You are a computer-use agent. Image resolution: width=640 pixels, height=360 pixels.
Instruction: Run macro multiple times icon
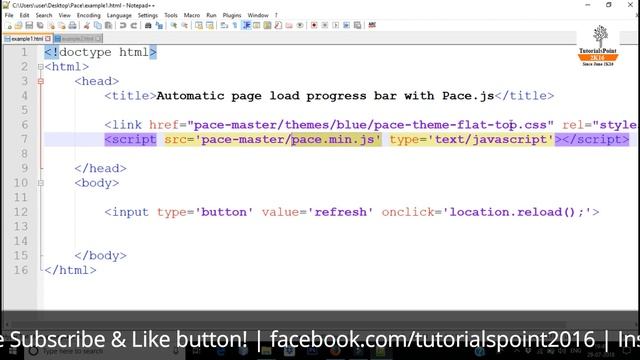point(347,25)
